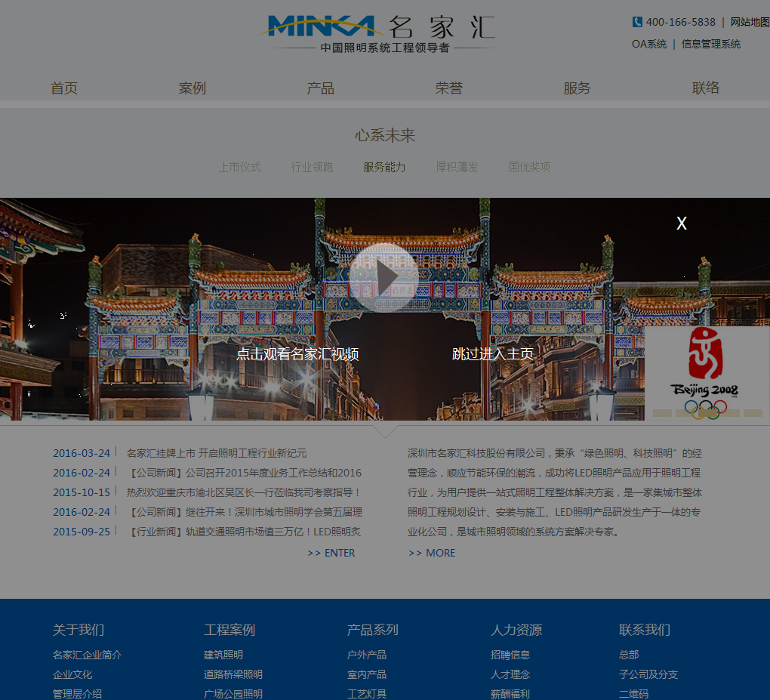Open 信息管理系统 link
The image size is (770, 700).
[x=710, y=45]
